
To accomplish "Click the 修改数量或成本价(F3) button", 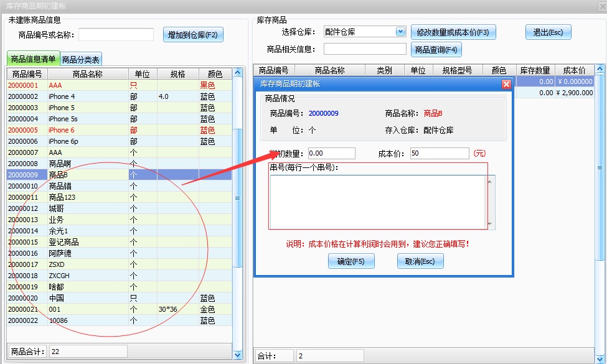I will (x=453, y=32).
